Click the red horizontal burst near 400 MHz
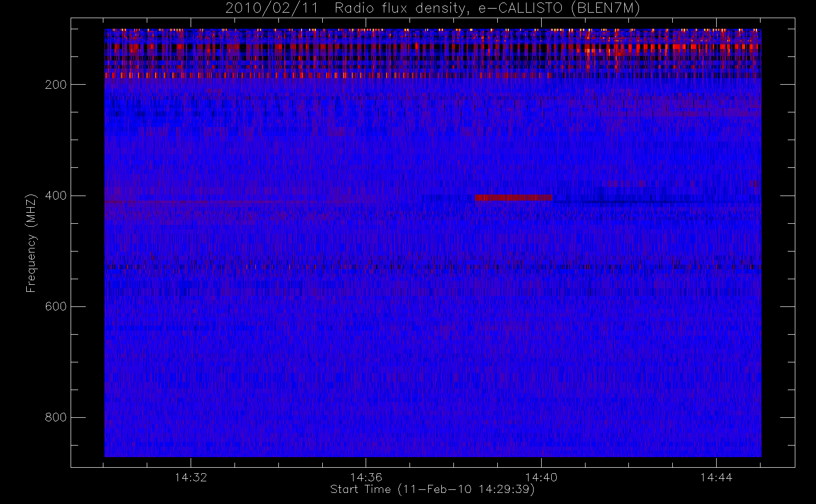The width and height of the screenshot is (816, 504). click(x=513, y=198)
